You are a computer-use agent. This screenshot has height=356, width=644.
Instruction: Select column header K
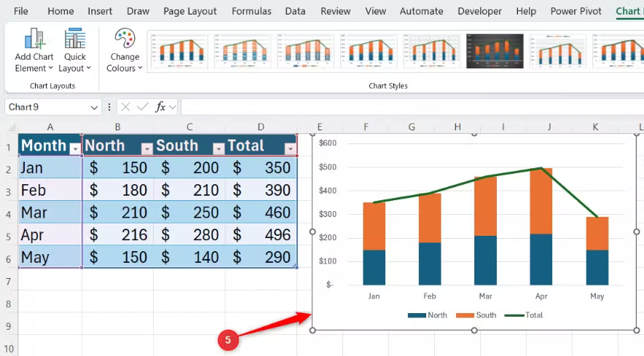pos(595,127)
